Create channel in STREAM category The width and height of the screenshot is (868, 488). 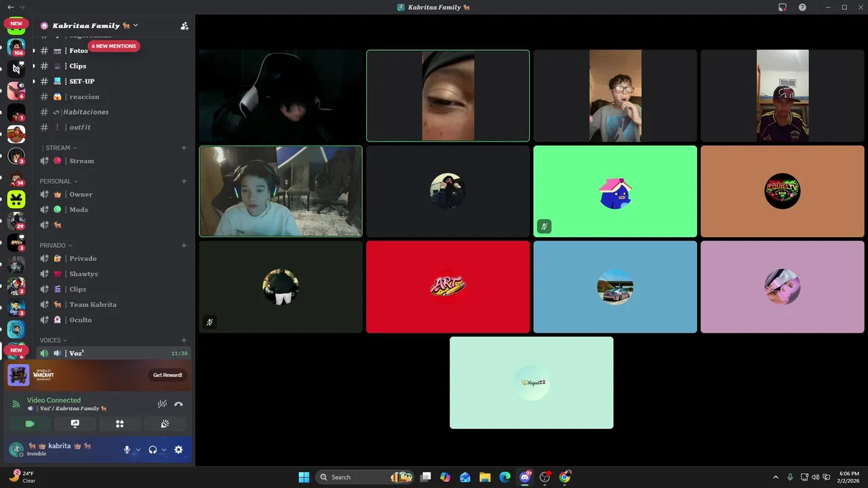[x=184, y=148]
